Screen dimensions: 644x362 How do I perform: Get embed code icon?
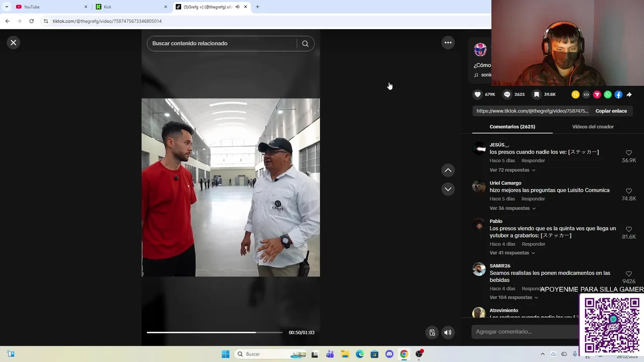(x=586, y=95)
